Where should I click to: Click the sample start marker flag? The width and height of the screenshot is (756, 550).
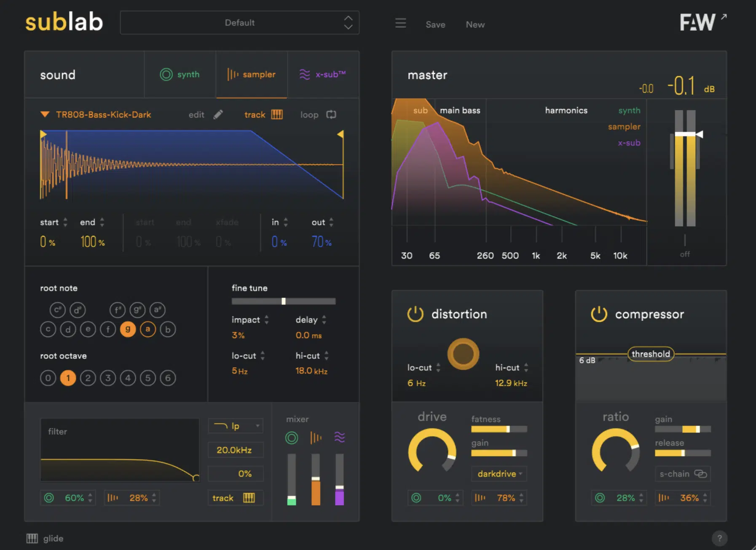point(43,134)
